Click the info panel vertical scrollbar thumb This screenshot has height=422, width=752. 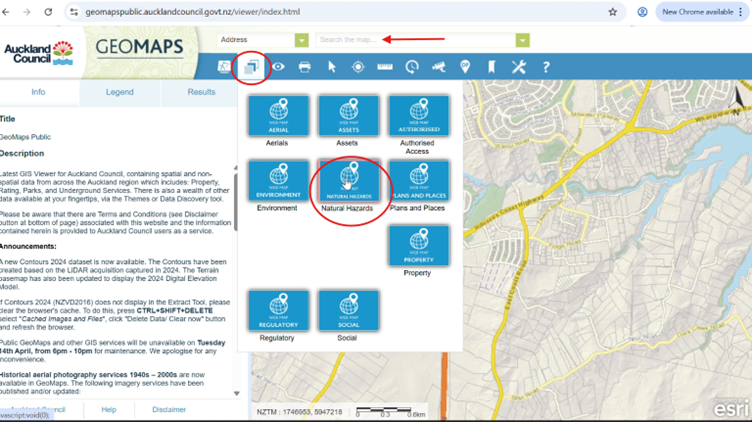236,201
